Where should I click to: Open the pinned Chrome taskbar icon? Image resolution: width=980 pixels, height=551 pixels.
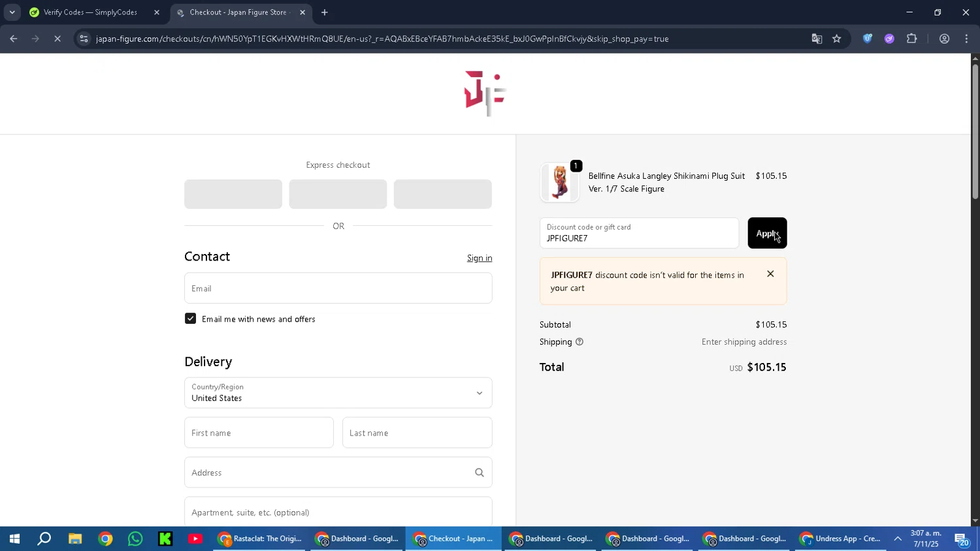pyautogui.click(x=105, y=539)
